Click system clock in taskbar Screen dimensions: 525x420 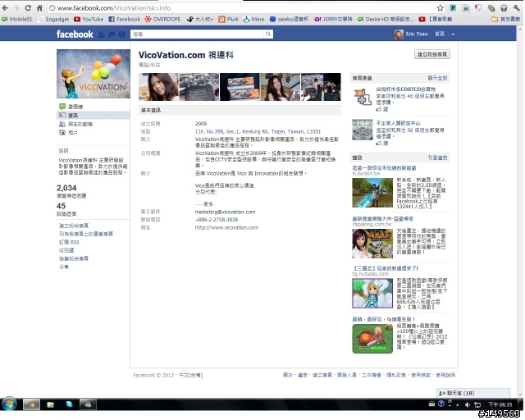(500, 404)
